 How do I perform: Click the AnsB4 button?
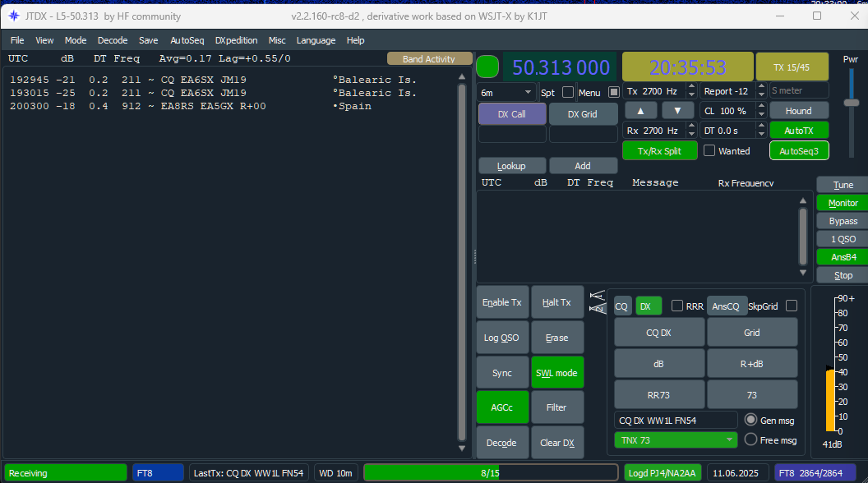pyautogui.click(x=843, y=257)
